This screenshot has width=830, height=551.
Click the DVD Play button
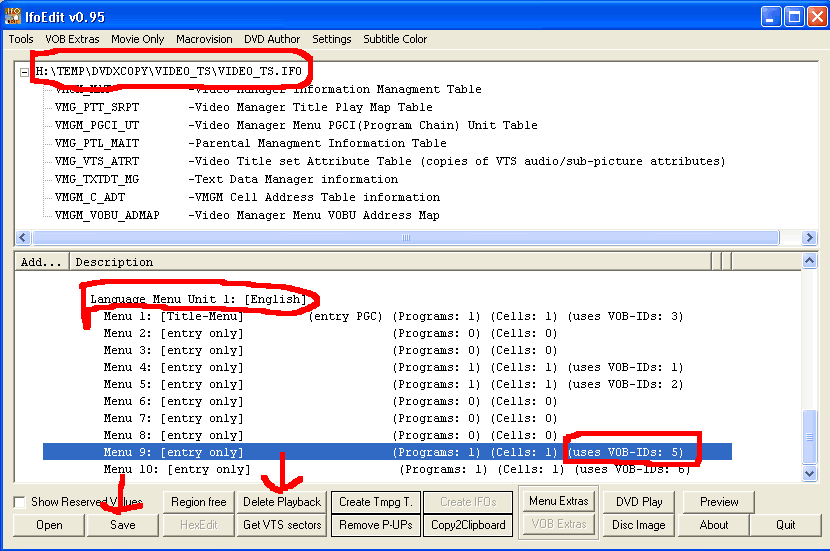click(639, 502)
